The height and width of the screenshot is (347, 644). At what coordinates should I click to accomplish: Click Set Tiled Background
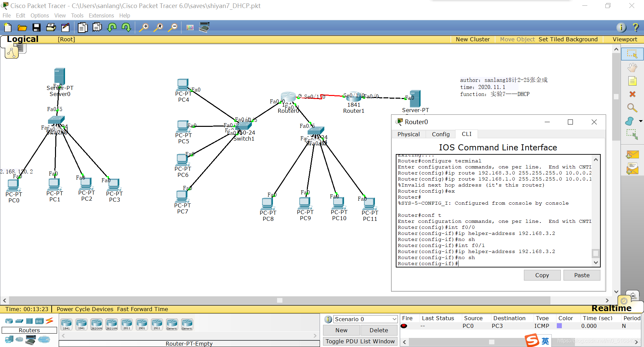tap(568, 39)
